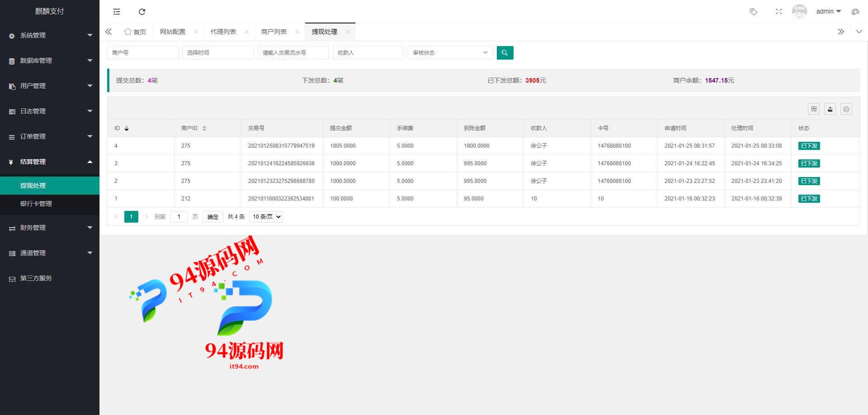Screen dimensions: 868x415
Task: Close the 提现处理 tab
Action: coord(348,32)
